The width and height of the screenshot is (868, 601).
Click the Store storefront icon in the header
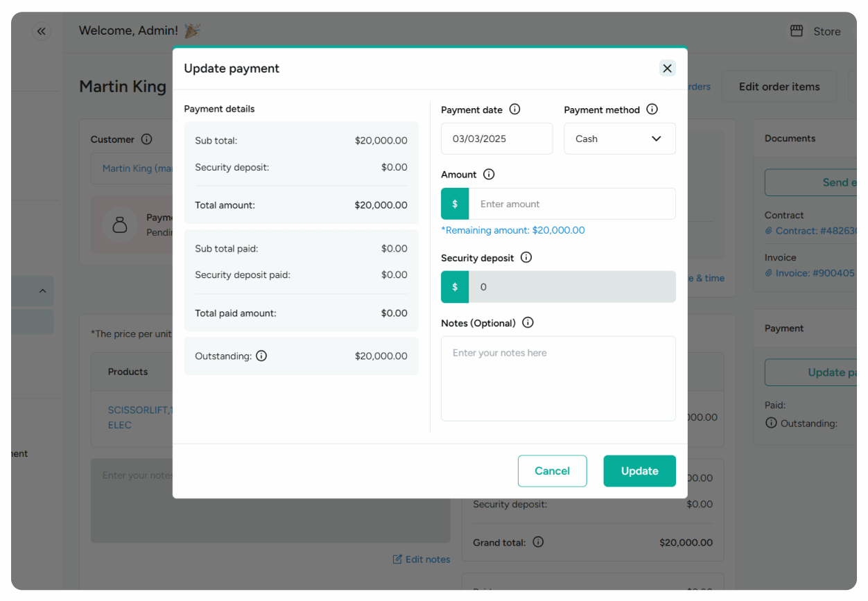(796, 31)
